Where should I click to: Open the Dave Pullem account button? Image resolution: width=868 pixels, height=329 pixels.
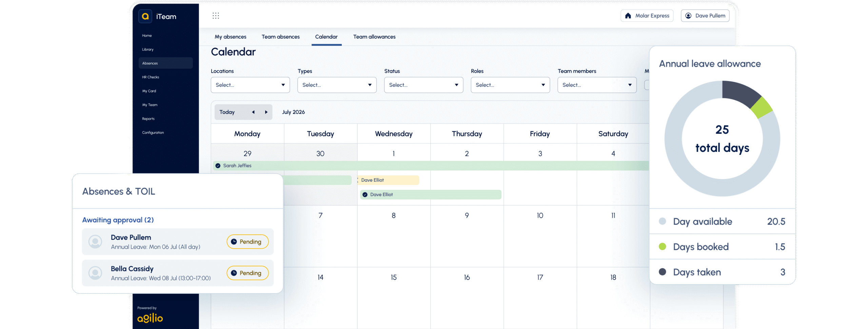coord(705,16)
